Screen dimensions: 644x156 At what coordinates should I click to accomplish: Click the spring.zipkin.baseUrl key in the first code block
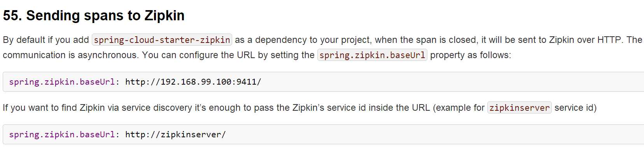tap(62, 82)
